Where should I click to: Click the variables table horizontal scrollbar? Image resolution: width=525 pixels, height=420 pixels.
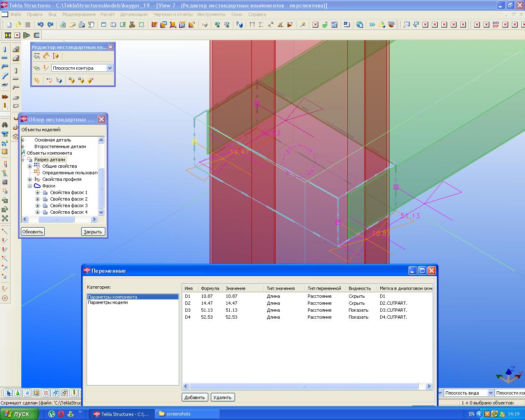pyautogui.click(x=304, y=386)
